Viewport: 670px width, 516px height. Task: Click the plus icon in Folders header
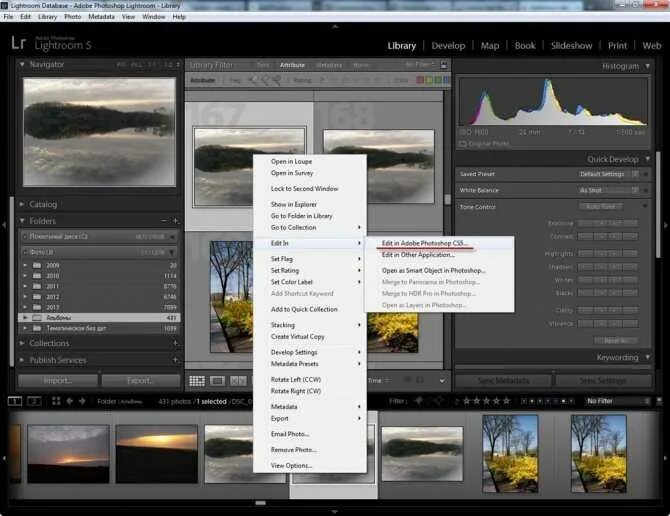(175, 221)
